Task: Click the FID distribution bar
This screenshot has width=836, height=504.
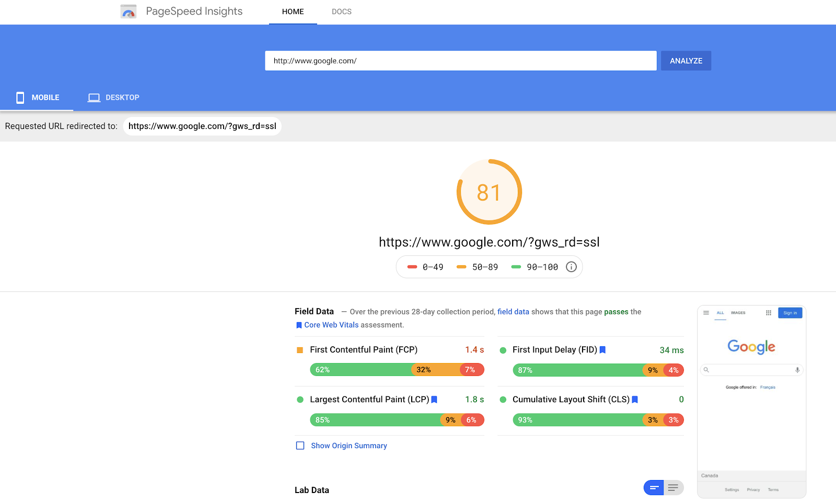Action: coord(598,370)
